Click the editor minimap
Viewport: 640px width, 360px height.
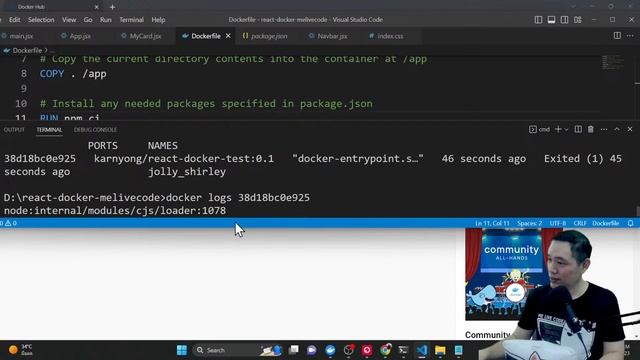pos(612,62)
